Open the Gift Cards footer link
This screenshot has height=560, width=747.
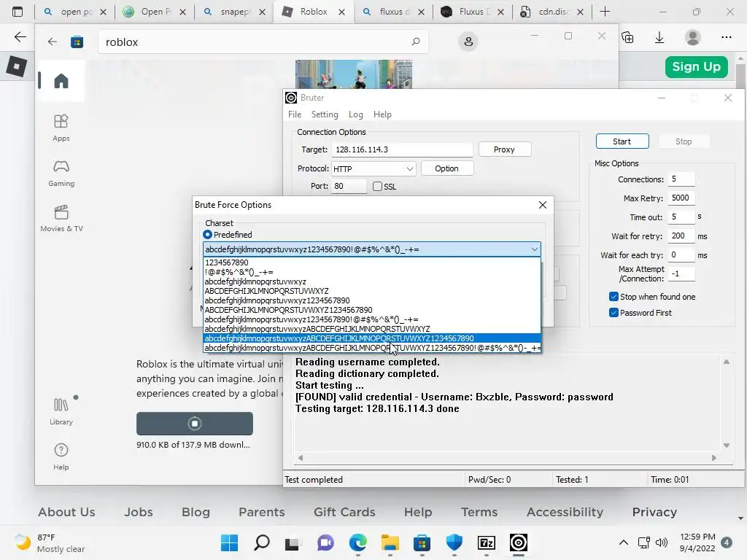(x=344, y=512)
